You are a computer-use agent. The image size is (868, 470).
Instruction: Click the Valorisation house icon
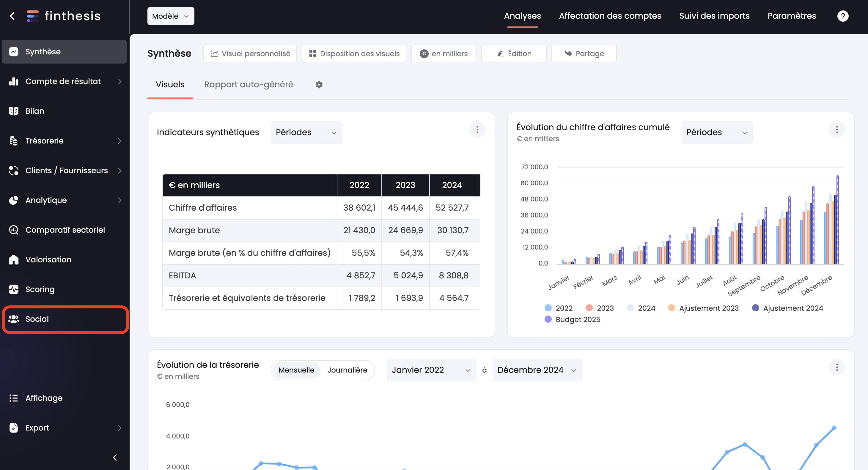[x=13, y=260]
